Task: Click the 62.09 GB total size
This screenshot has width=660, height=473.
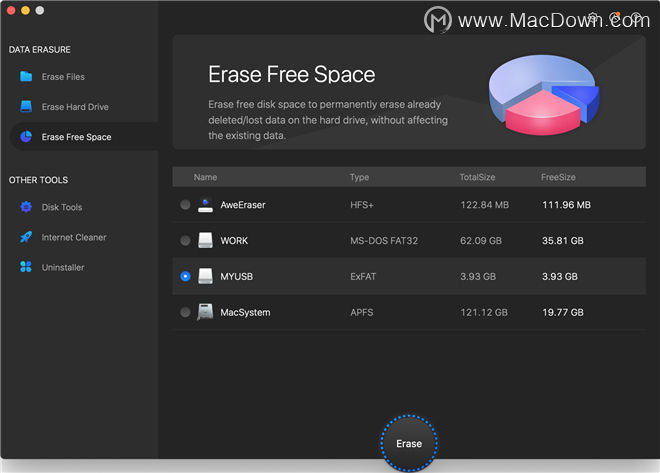Action: pos(481,241)
